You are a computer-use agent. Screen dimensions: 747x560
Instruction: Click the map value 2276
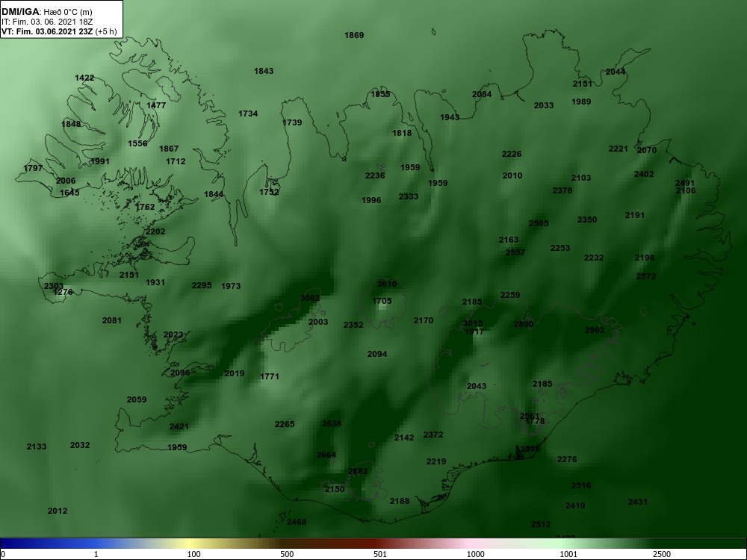click(x=567, y=459)
